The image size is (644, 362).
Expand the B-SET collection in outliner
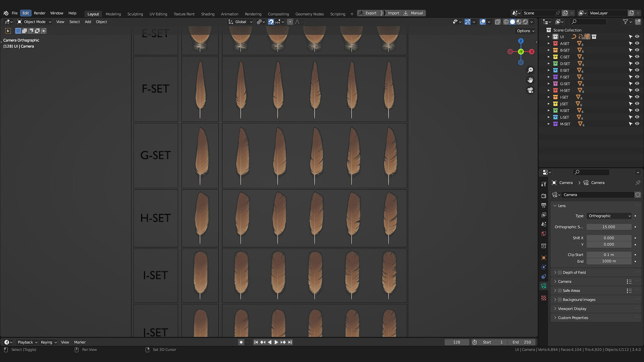tap(549, 50)
